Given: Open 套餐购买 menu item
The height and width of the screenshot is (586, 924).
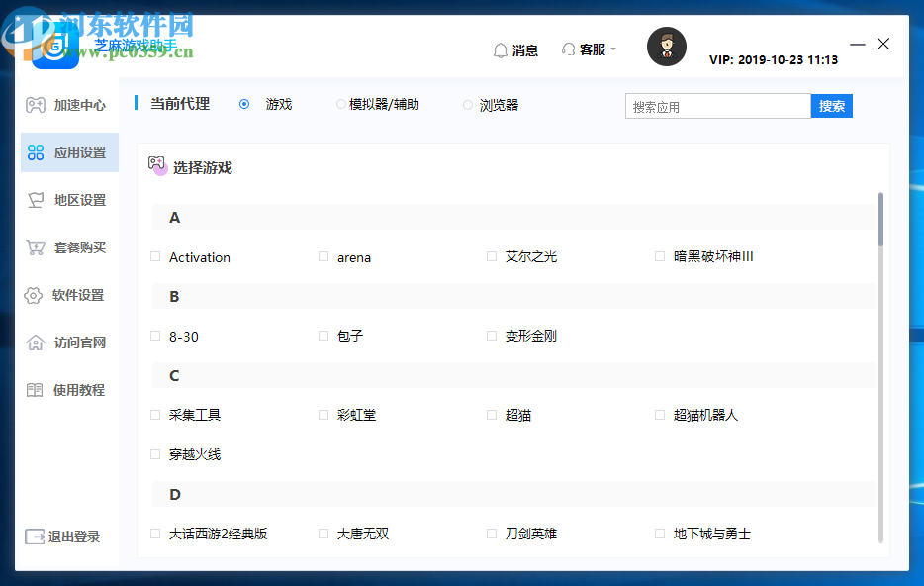Looking at the screenshot, I should pyautogui.click(x=69, y=247).
